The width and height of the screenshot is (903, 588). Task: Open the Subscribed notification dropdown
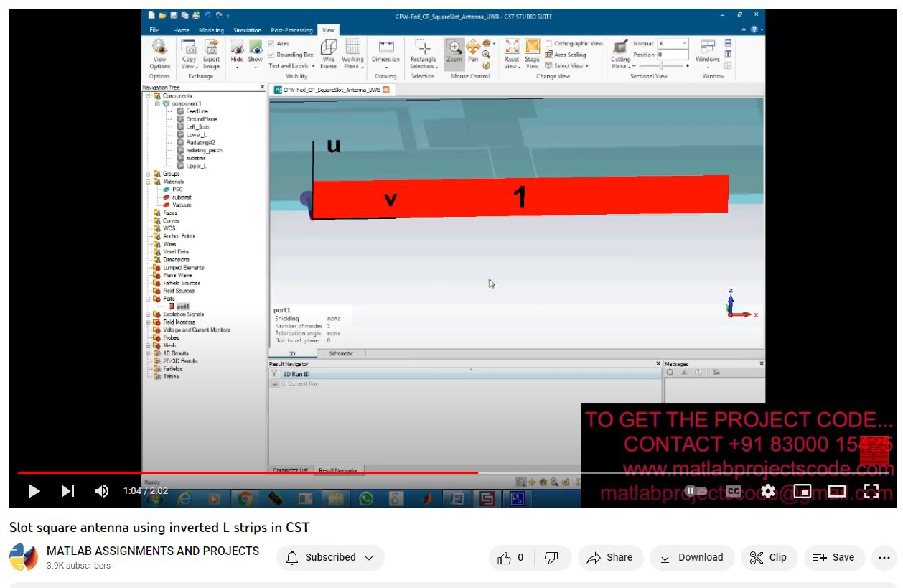point(330,557)
